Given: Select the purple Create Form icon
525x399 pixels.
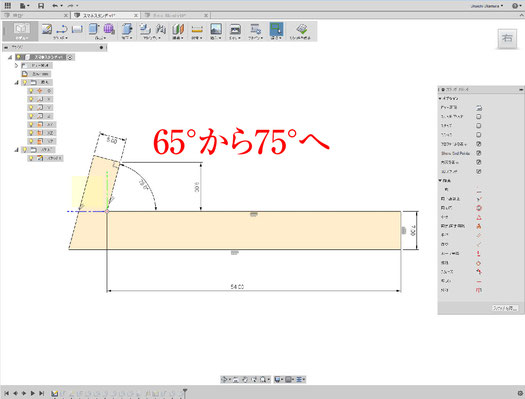Looking at the screenshot, I should (x=109, y=29).
